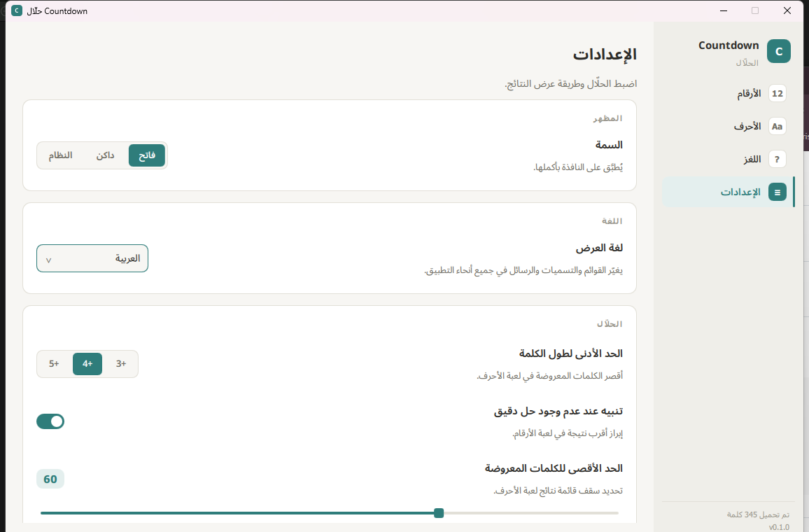809x532 pixels.
Task: Click the max displayed words slider handle
Action: (x=439, y=513)
